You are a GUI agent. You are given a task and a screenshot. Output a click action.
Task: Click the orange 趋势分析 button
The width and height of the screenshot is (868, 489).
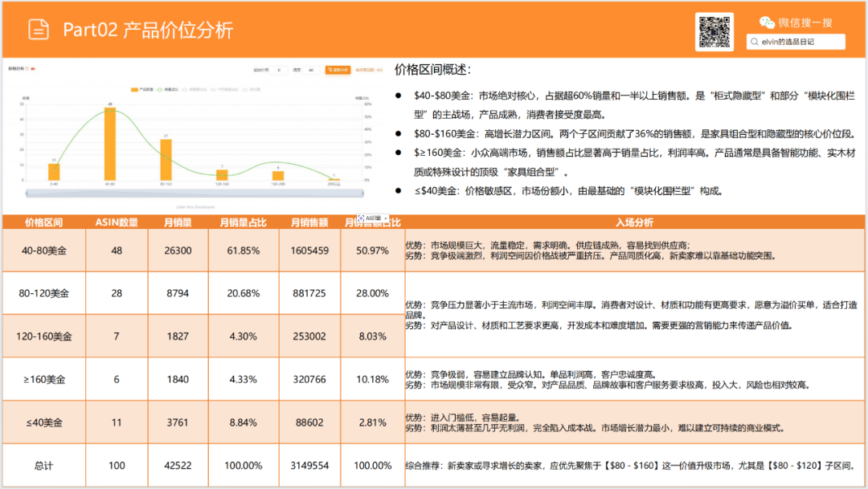coord(338,71)
